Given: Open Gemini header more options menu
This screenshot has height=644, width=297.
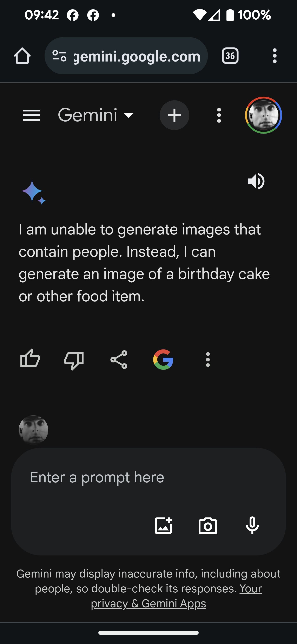Looking at the screenshot, I should (219, 115).
